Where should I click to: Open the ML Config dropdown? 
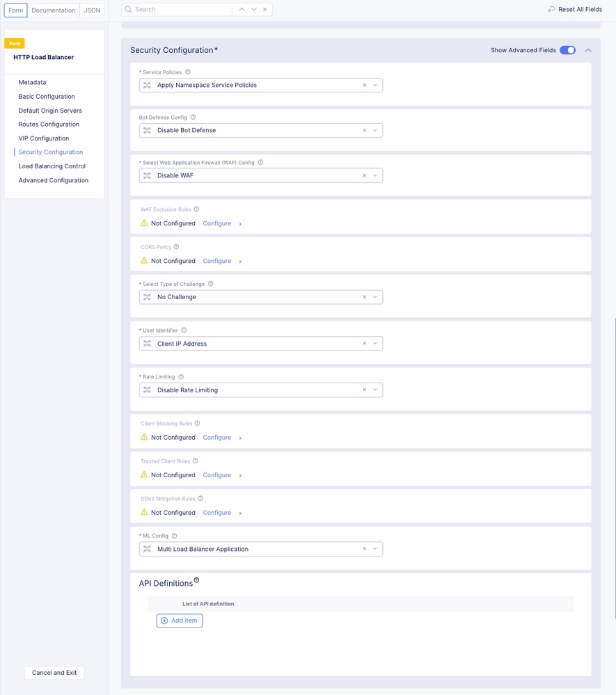click(375, 549)
